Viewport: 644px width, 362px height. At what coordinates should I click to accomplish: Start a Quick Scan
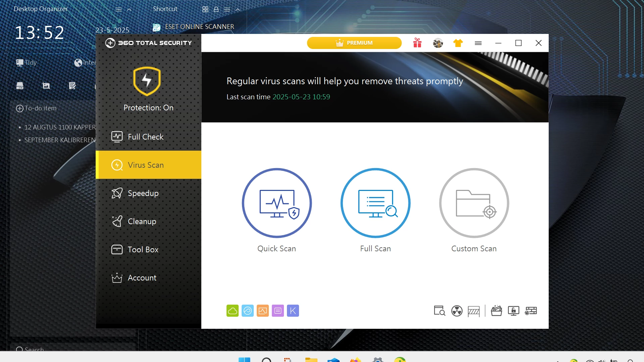[277, 203]
